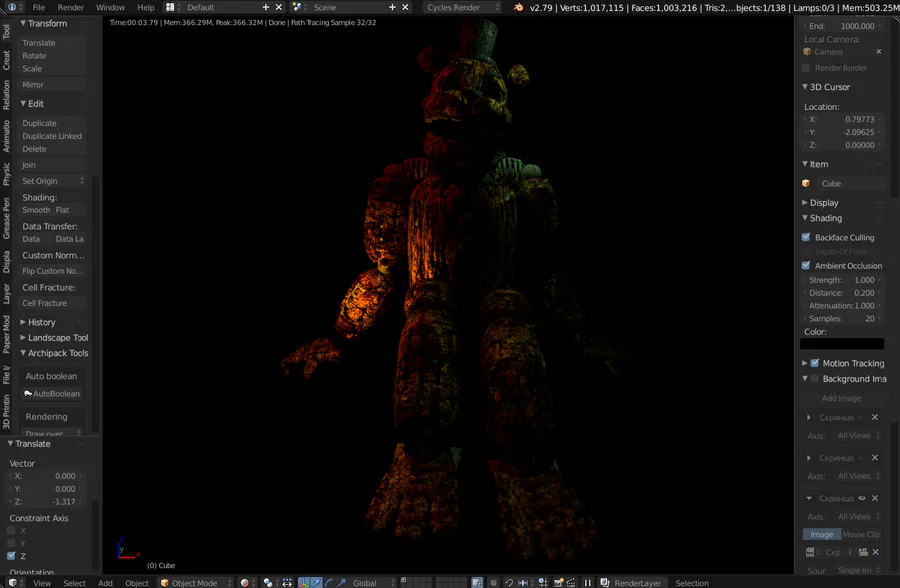The width and height of the screenshot is (900, 588).
Task: Click the Blender info editor icon
Action: [11, 7]
